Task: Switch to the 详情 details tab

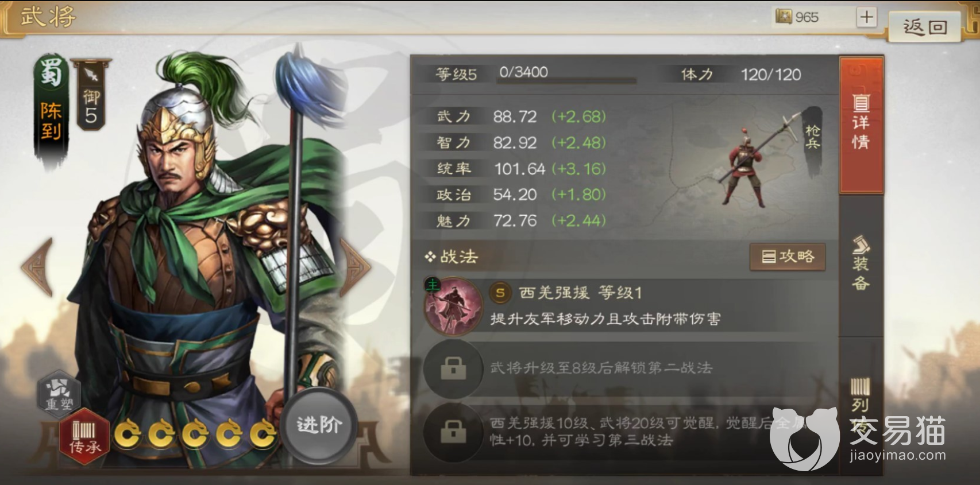Action: [861, 125]
